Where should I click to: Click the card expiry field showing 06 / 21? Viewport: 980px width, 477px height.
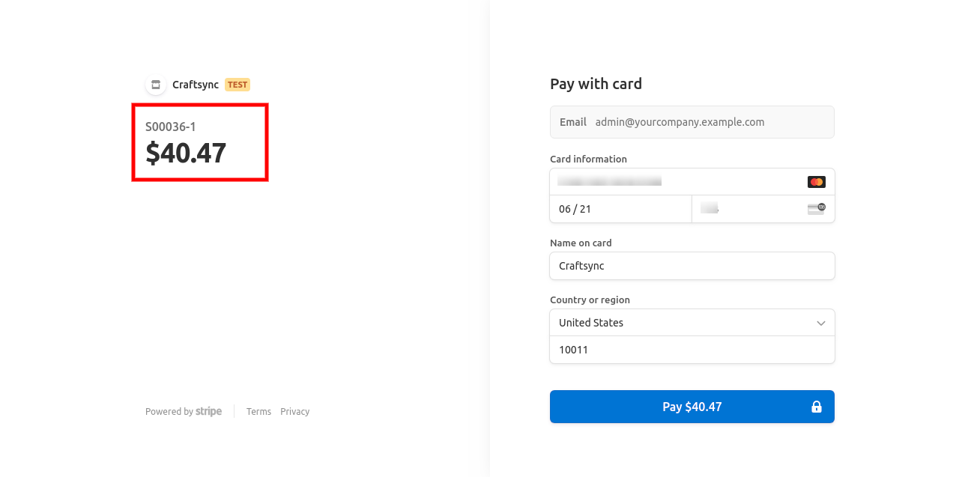[620, 209]
